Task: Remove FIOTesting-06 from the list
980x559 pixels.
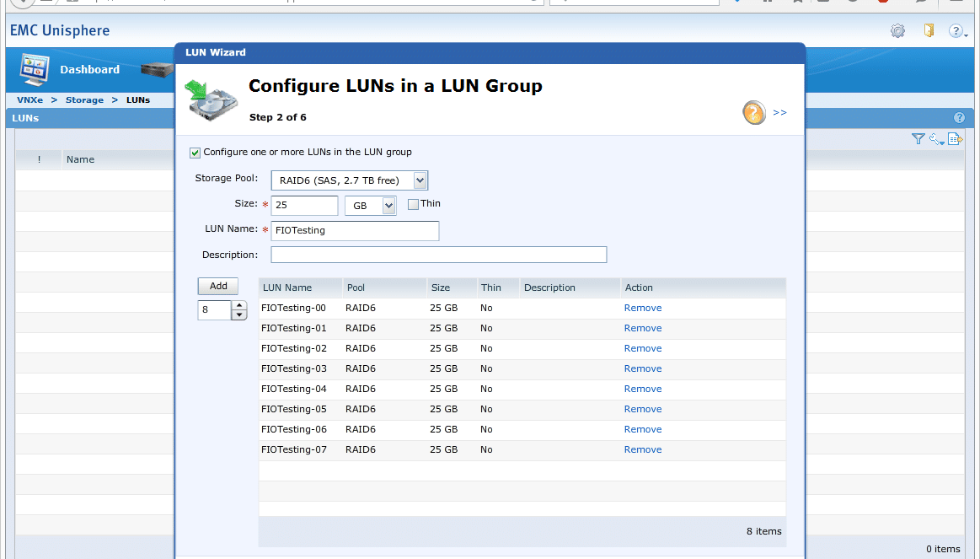Action: (642, 429)
